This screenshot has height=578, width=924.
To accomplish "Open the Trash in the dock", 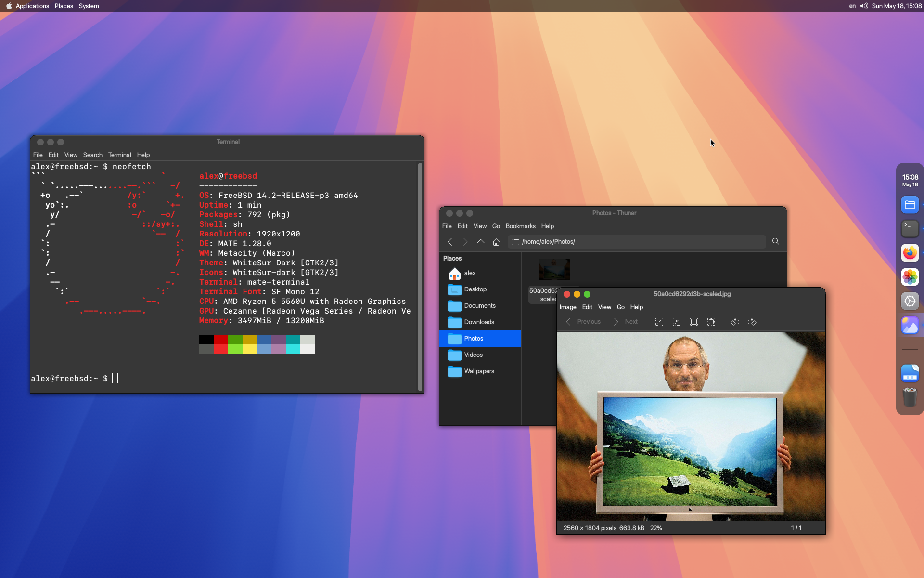I will 910,397.
